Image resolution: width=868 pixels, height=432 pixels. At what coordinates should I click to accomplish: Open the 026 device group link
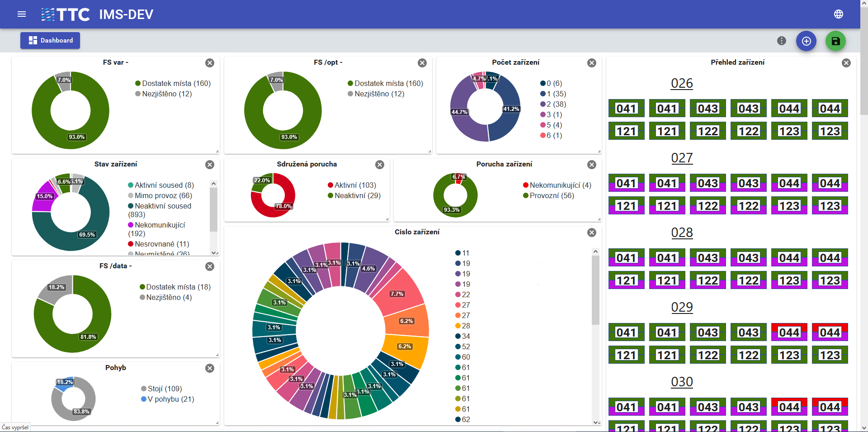point(682,83)
